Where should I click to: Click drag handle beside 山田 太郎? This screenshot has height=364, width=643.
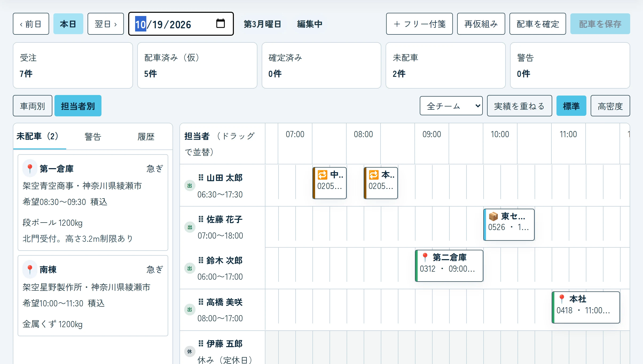[x=201, y=177]
